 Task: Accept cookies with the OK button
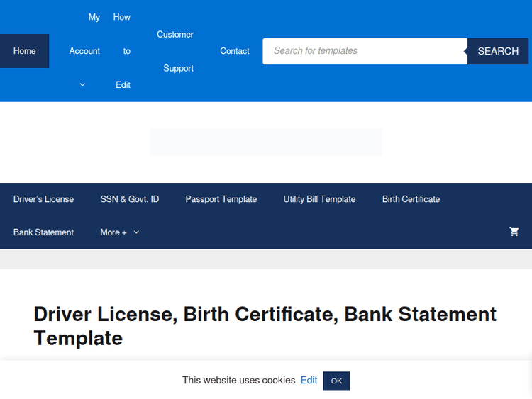[x=336, y=381]
